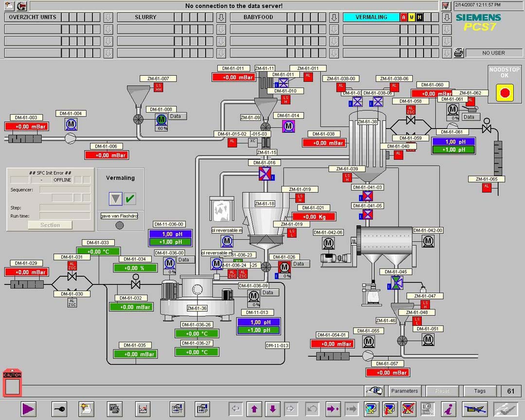Screen dimensions: 525x420
Task: Select the VERMALING area tab
Action: [x=371, y=17]
